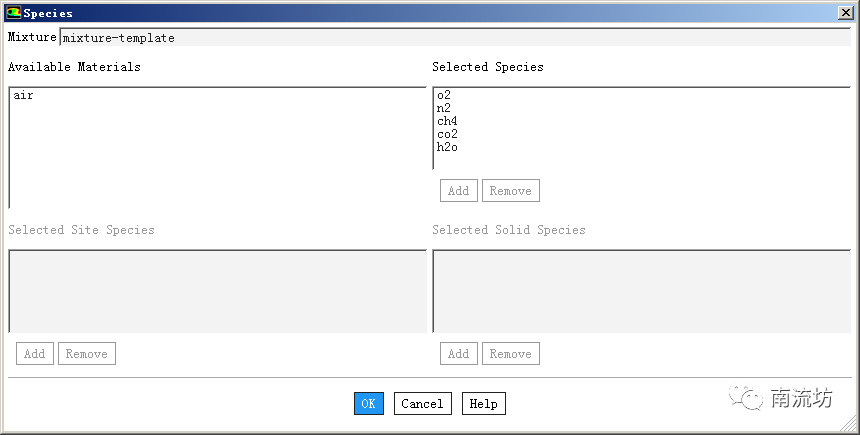
Task: Open Help for the Species dialog
Action: 483,404
